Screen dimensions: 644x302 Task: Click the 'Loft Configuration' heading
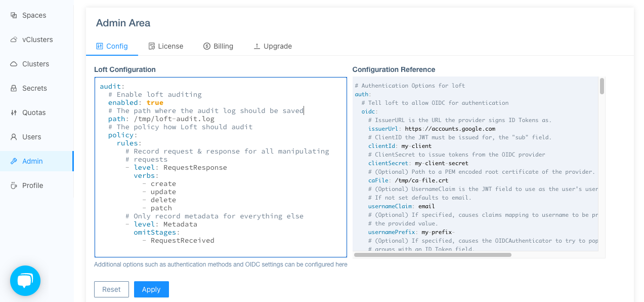coord(125,69)
